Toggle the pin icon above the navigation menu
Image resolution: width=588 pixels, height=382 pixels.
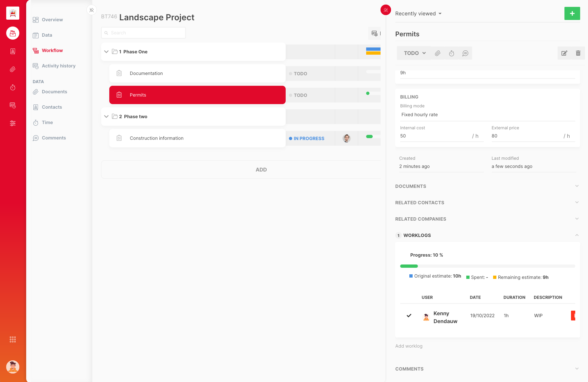tap(92, 10)
